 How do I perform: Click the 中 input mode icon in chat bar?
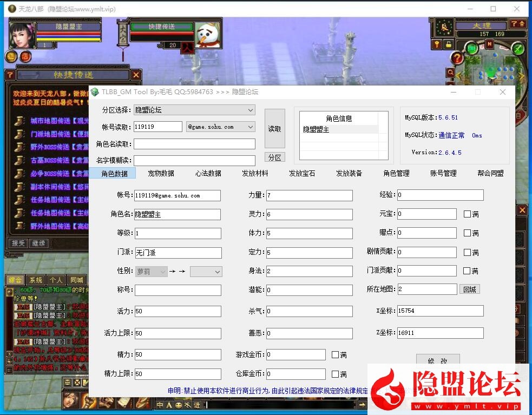click(160, 405)
